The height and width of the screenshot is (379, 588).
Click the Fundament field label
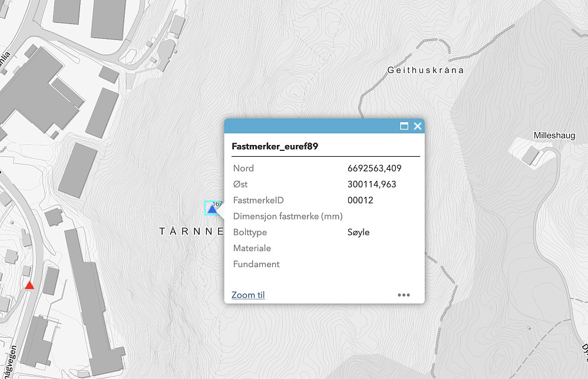point(256,264)
